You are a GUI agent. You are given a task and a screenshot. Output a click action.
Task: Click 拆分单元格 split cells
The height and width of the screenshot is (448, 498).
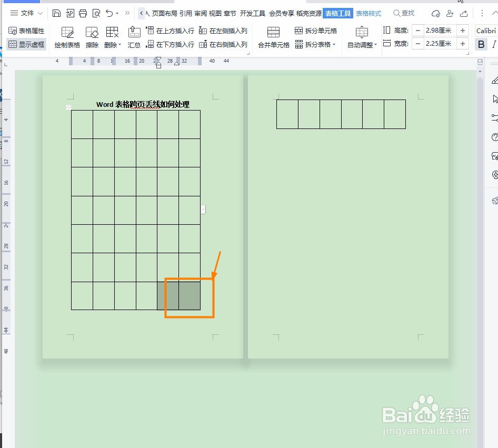(316, 31)
